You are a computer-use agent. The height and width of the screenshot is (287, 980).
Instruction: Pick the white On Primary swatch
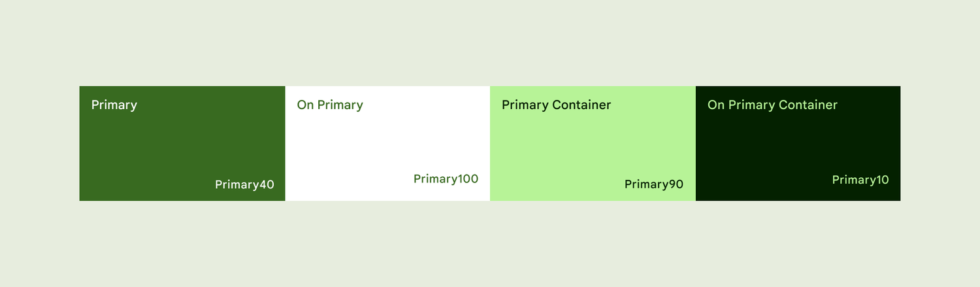coord(387,143)
